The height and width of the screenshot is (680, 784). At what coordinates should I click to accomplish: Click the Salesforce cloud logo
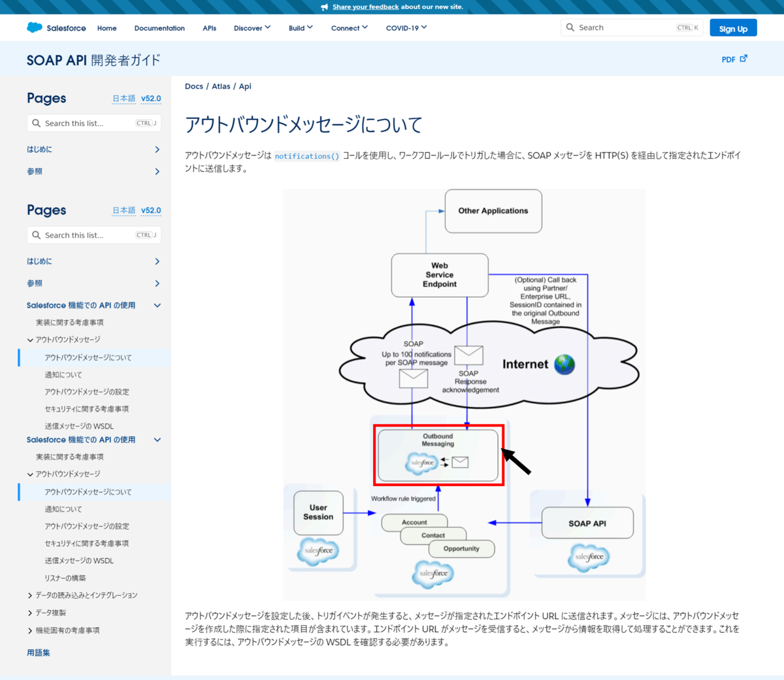[x=35, y=27]
